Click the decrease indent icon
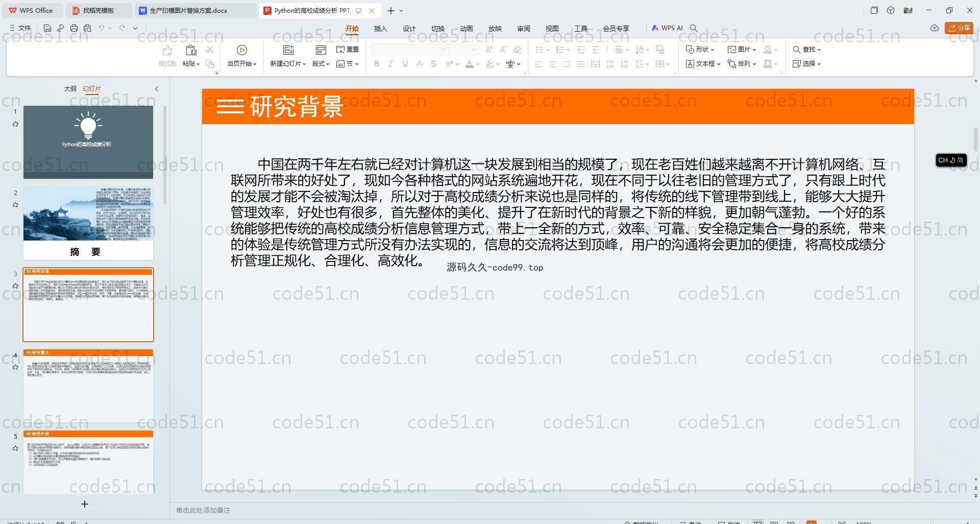The width and height of the screenshot is (980, 524). click(581, 50)
